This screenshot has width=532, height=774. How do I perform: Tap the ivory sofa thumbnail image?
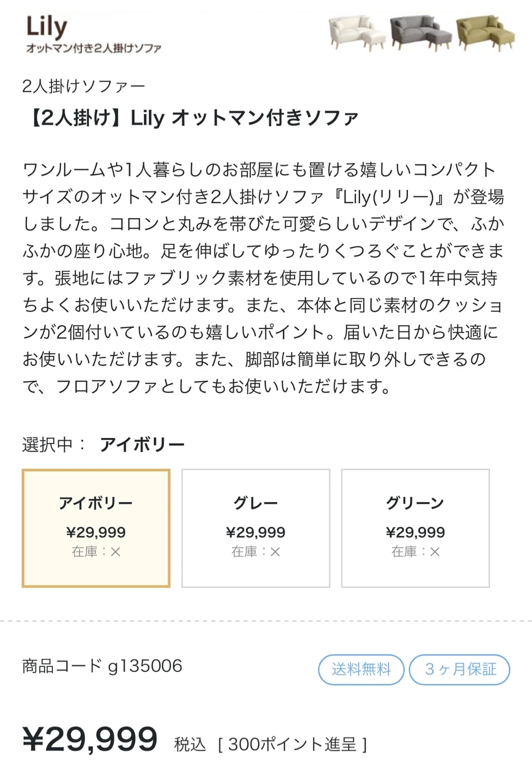coord(357,33)
